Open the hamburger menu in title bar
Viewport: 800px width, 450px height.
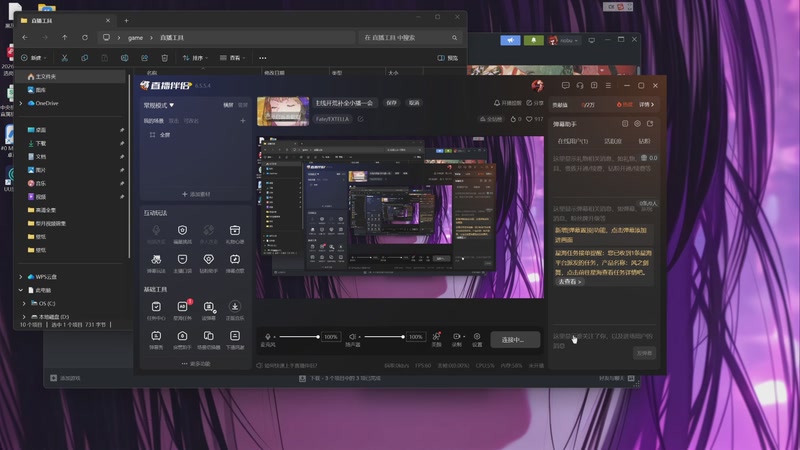[x=608, y=86]
